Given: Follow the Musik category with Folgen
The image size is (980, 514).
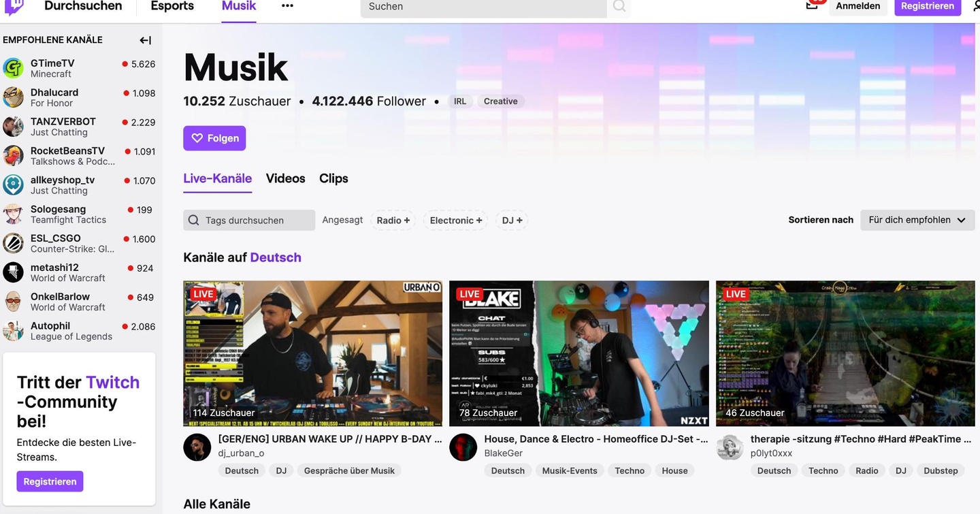Looking at the screenshot, I should (214, 138).
